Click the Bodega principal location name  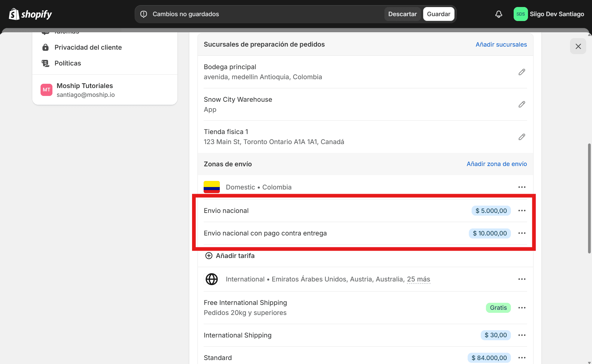click(230, 67)
